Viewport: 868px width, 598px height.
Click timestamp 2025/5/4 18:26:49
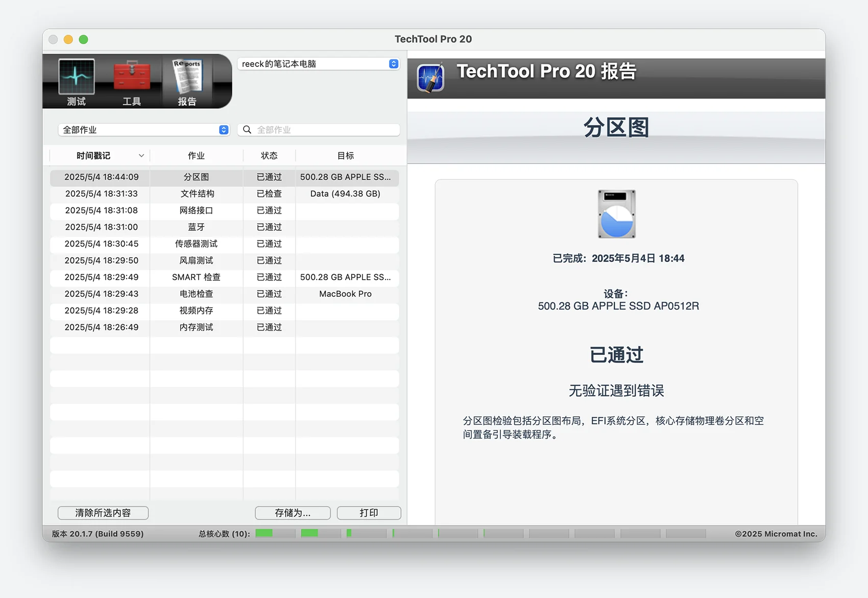pos(101,327)
